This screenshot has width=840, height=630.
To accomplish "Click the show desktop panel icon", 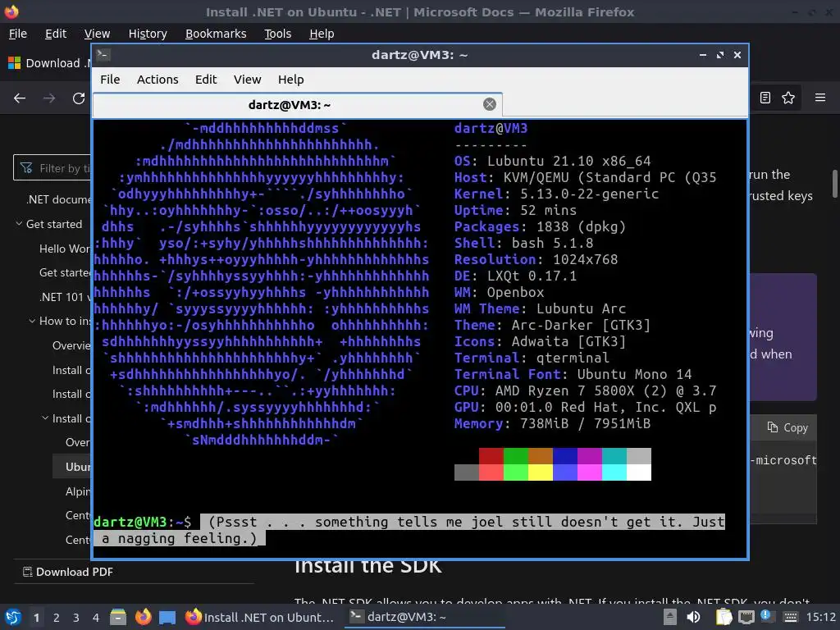I will [167, 617].
